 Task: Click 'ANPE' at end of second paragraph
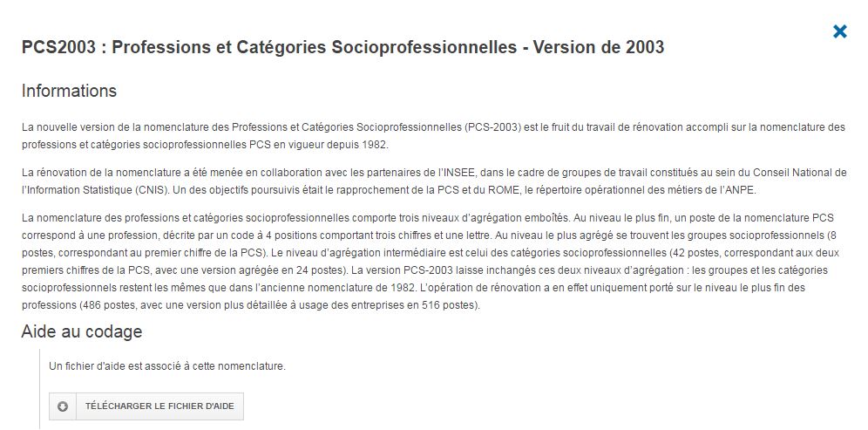point(741,190)
